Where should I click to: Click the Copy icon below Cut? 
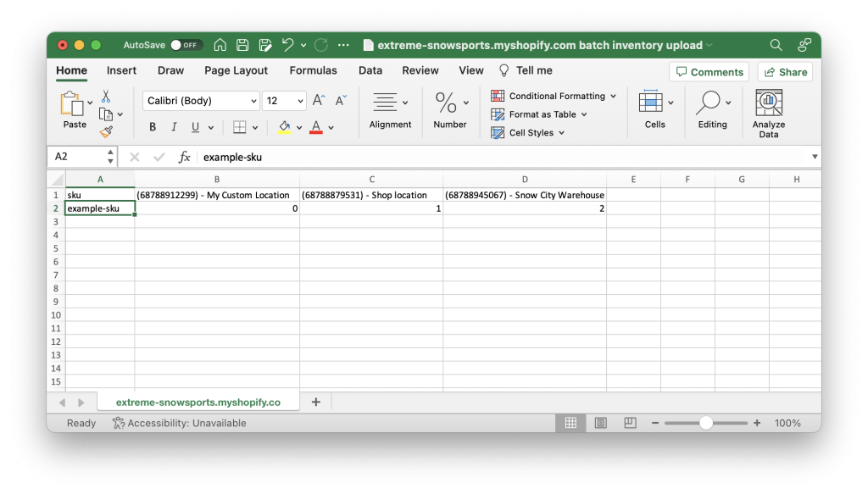pos(105,113)
